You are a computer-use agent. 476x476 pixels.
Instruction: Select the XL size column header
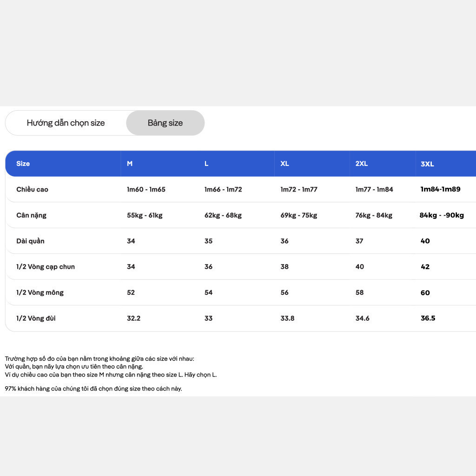(285, 164)
